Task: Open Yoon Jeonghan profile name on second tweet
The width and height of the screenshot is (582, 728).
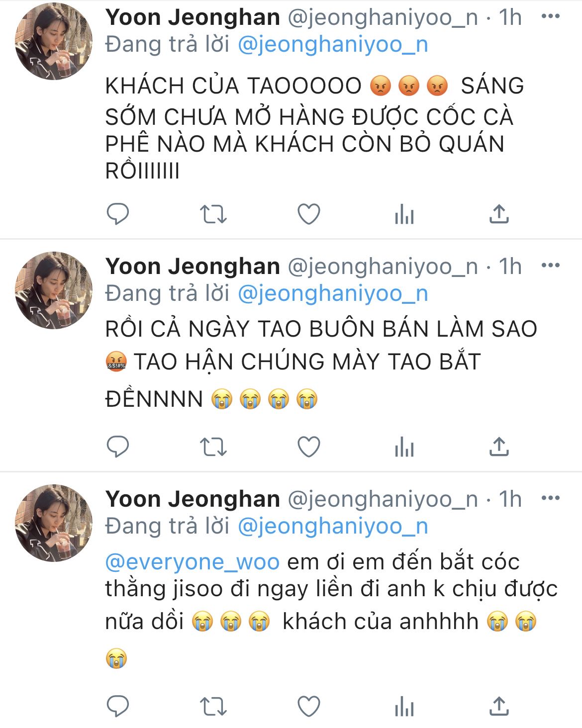Action: (193, 266)
